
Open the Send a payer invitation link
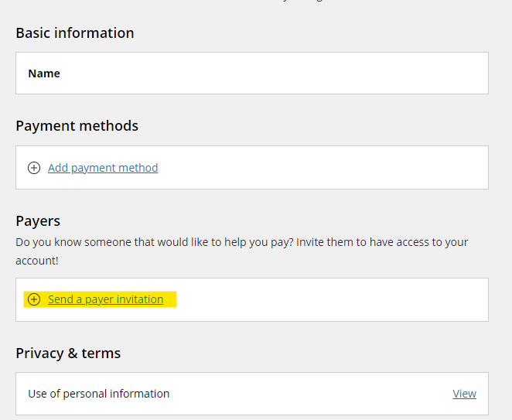click(105, 299)
